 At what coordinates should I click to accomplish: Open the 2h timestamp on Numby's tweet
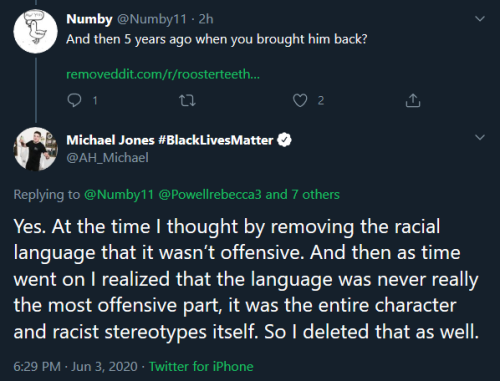coord(206,19)
